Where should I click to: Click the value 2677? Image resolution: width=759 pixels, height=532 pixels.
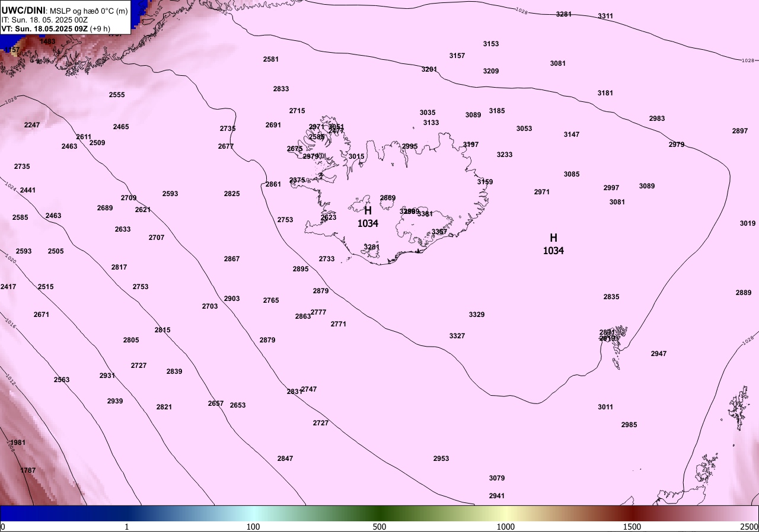point(226,146)
